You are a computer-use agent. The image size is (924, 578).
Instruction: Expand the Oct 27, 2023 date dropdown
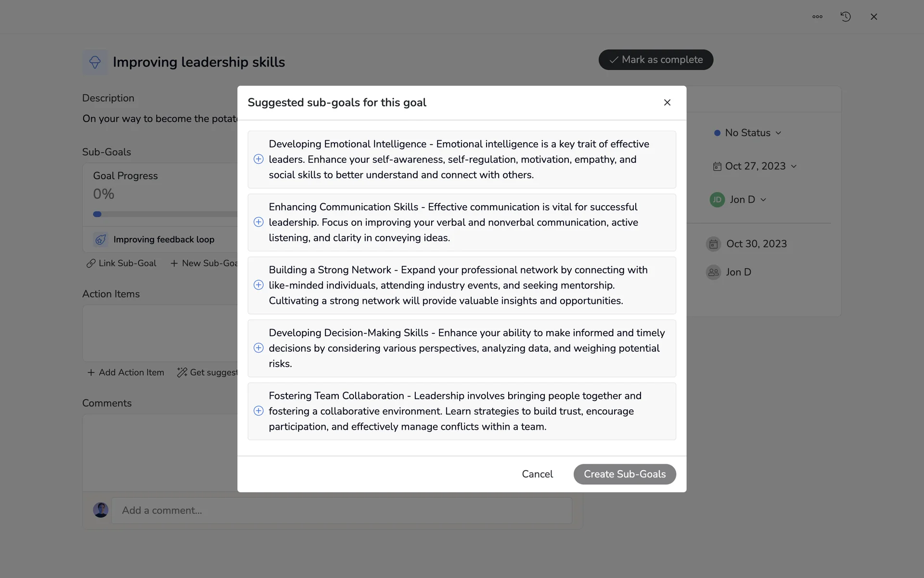(x=755, y=166)
